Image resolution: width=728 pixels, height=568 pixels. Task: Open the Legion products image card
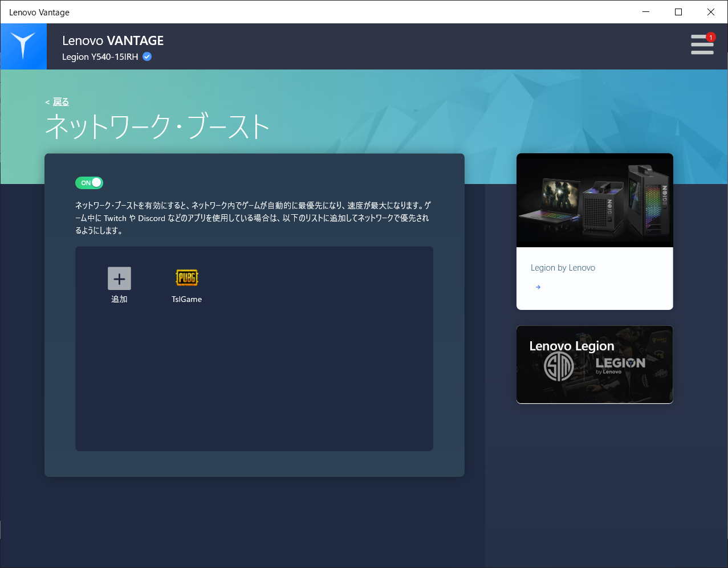pos(595,201)
